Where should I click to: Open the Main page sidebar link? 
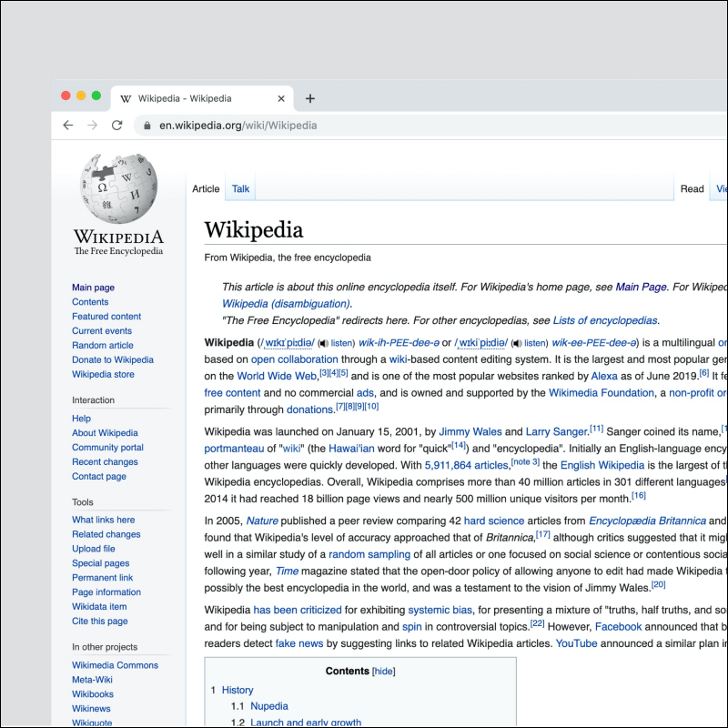pos(93,288)
